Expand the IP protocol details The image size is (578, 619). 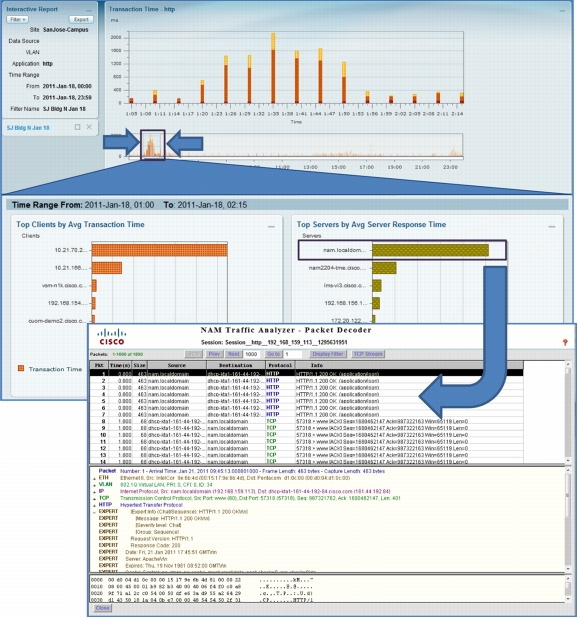[94, 492]
